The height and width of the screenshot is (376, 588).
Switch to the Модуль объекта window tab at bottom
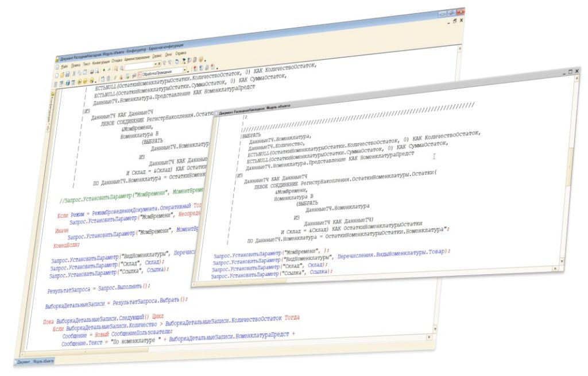(34, 362)
